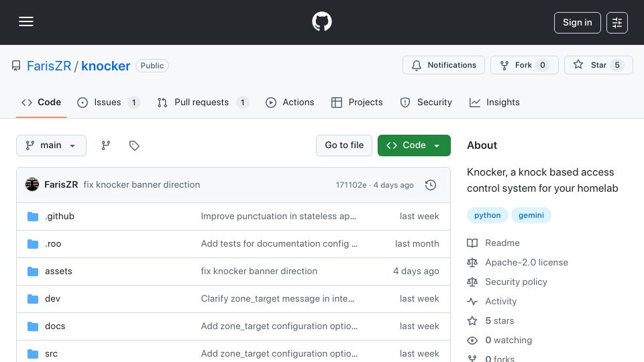The width and height of the screenshot is (644, 362).
Task: Open docs row 'Add zone_target configuration' commit
Action: [279, 326]
